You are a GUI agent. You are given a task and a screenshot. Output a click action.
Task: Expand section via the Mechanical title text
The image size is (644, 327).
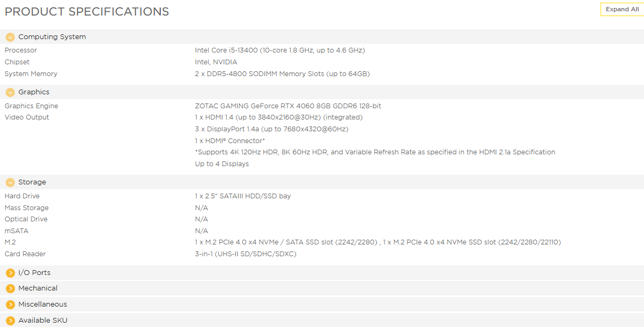click(x=38, y=288)
